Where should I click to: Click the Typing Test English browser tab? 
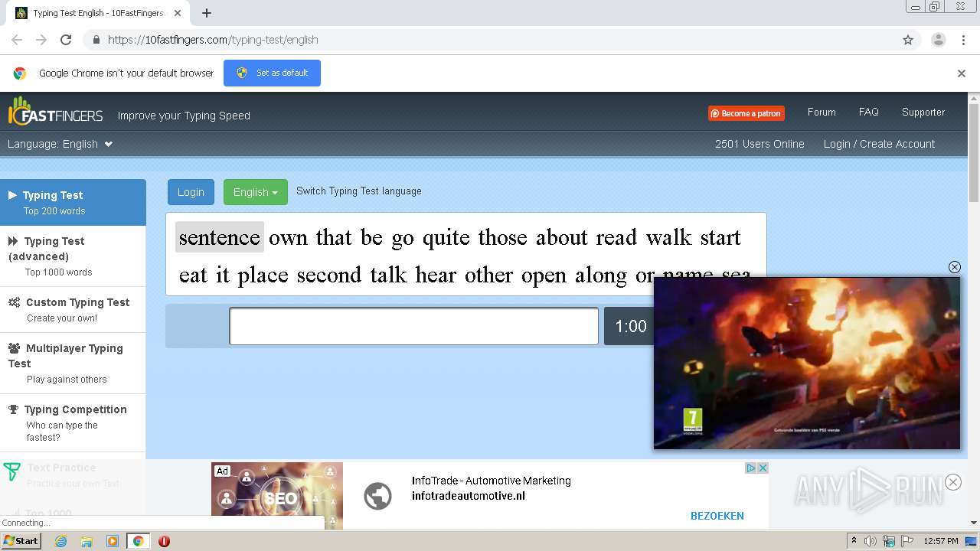point(98,13)
